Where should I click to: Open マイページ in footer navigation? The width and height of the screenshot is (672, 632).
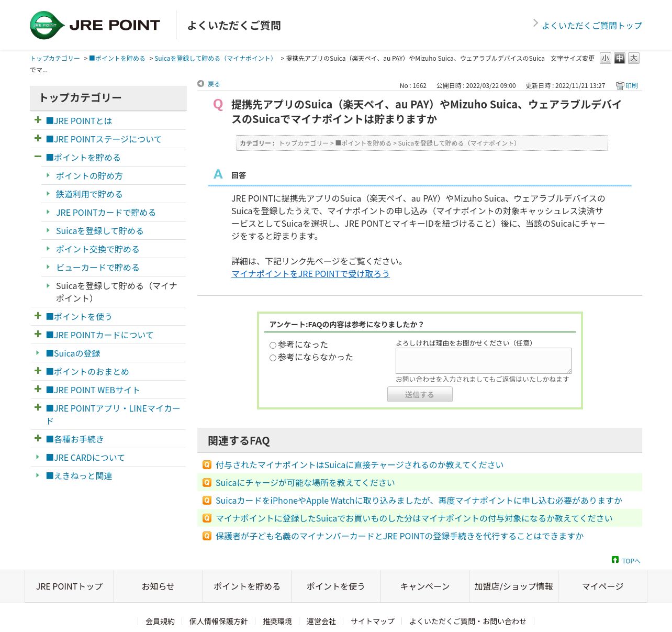point(602,586)
